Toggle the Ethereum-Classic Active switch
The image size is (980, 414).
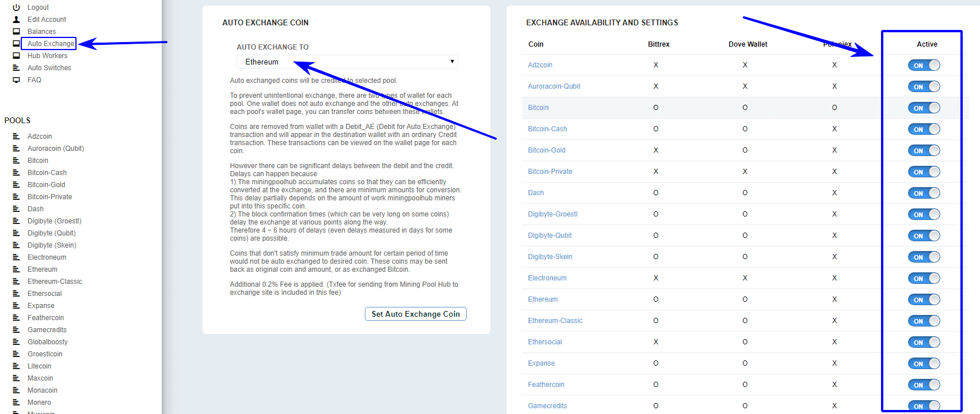[x=924, y=321]
